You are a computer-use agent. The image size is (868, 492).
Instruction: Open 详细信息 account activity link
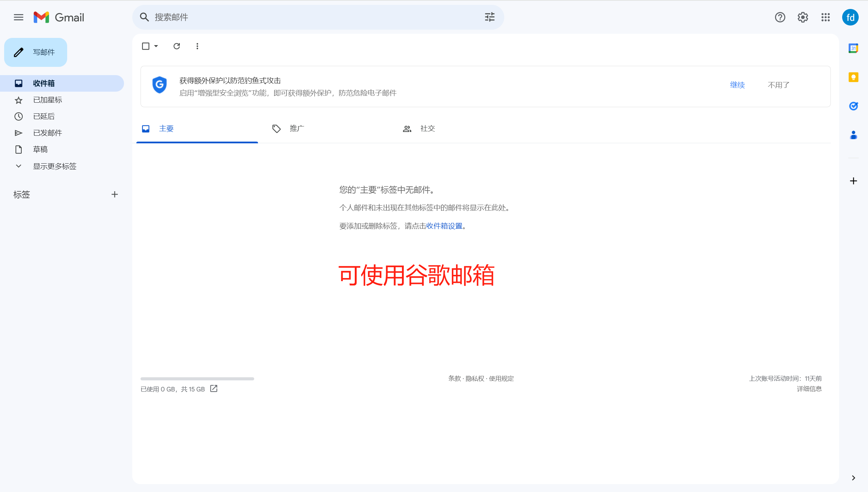809,389
